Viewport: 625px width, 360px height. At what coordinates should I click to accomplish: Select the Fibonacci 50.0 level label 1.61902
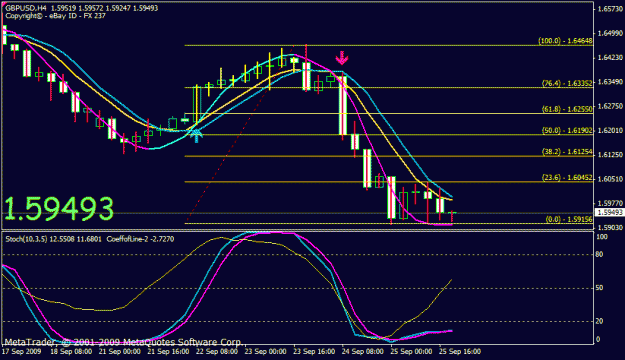[567, 130]
